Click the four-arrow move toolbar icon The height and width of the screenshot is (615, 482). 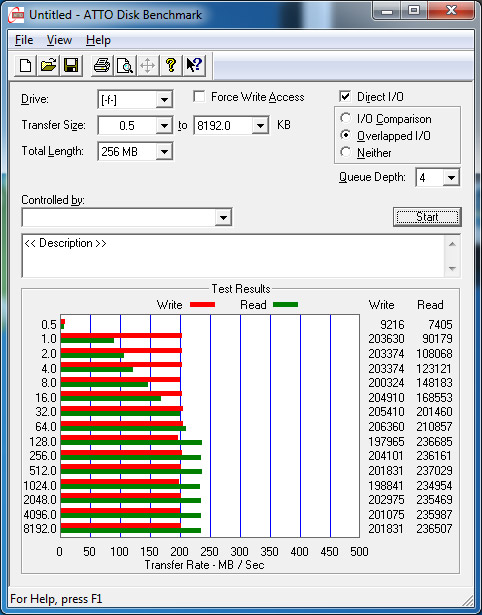coord(147,66)
